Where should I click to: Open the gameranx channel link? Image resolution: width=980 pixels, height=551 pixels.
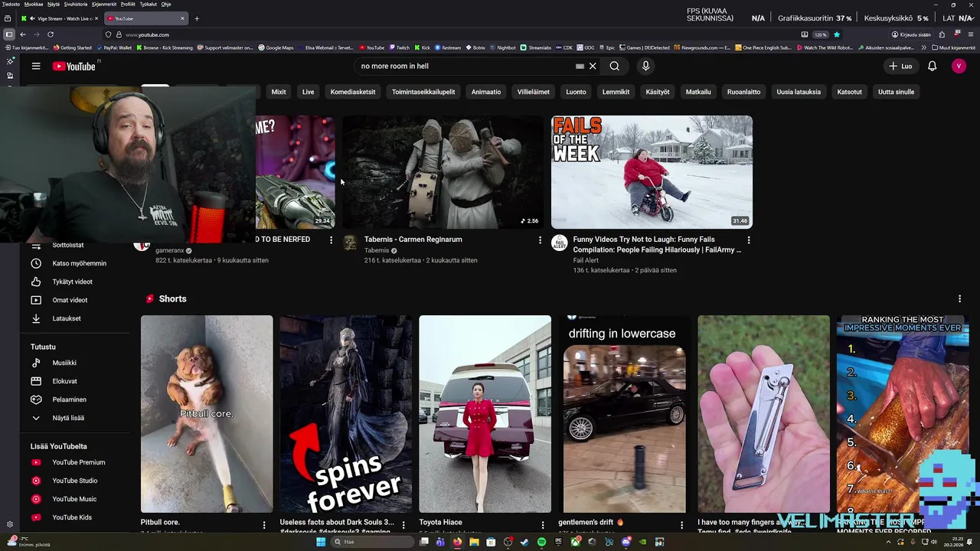tap(170, 250)
